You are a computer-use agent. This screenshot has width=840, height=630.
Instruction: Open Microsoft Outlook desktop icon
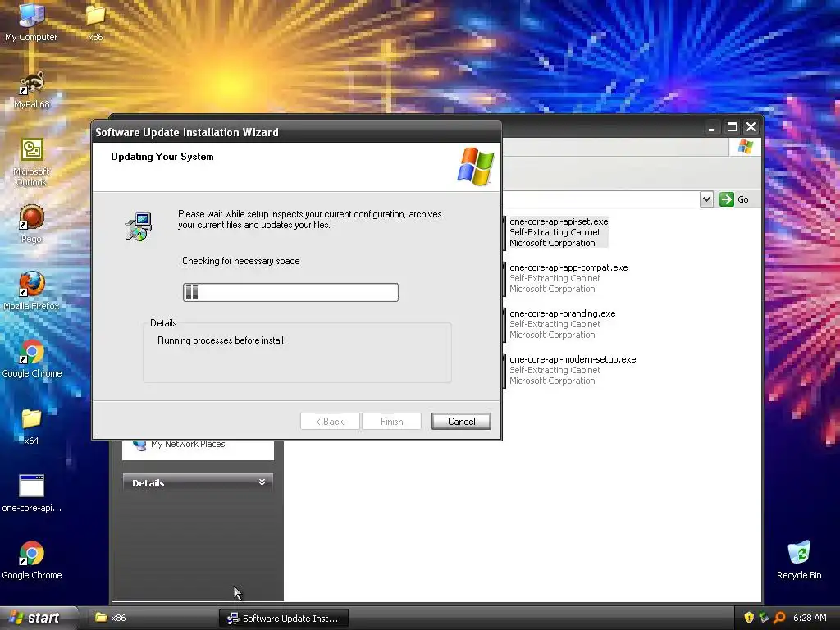tap(31, 162)
